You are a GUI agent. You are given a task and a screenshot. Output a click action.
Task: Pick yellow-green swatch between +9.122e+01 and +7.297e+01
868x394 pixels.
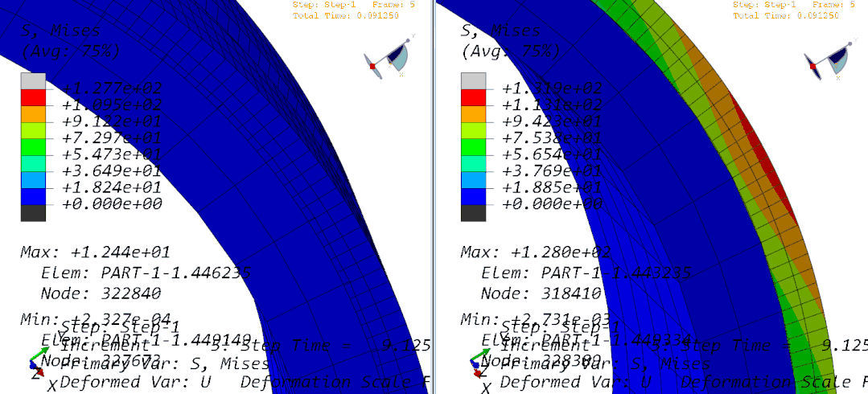point(33,130)
